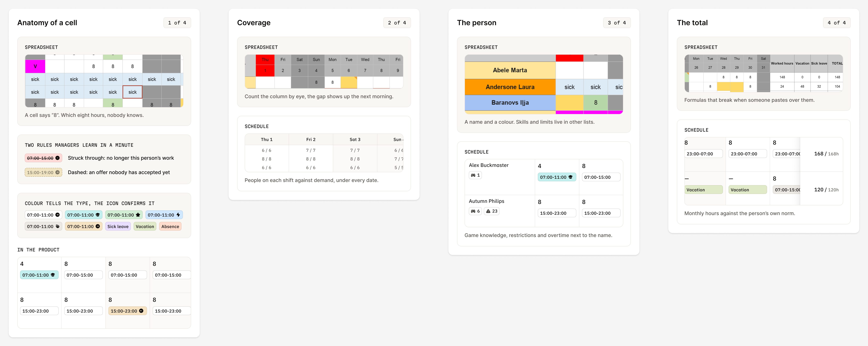
Task: Click first 23:00-07:00 shift chip in total schedule
Action: [x=703, y=154]
